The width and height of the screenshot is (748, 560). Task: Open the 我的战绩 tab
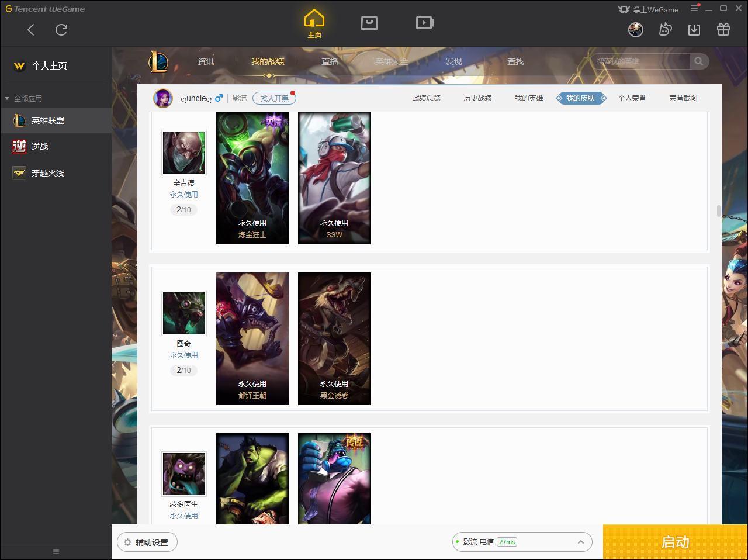coord(268,61)
